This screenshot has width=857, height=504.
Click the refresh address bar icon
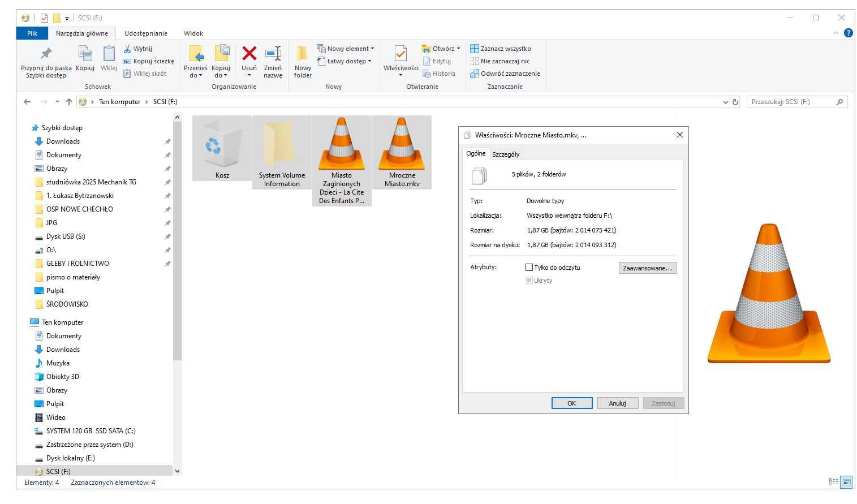(735, 102)
